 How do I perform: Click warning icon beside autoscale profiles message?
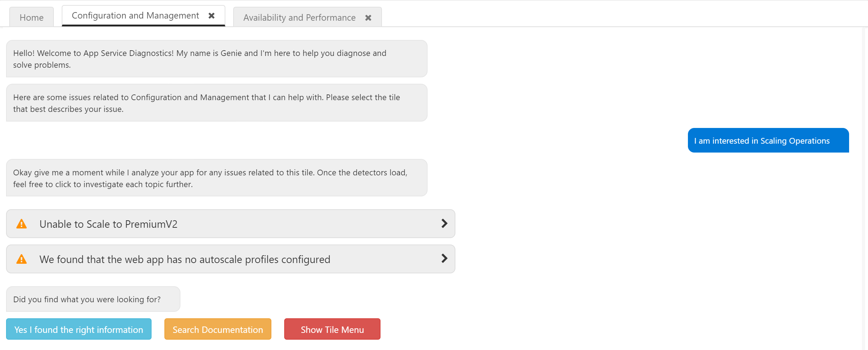tap(22, 259)
